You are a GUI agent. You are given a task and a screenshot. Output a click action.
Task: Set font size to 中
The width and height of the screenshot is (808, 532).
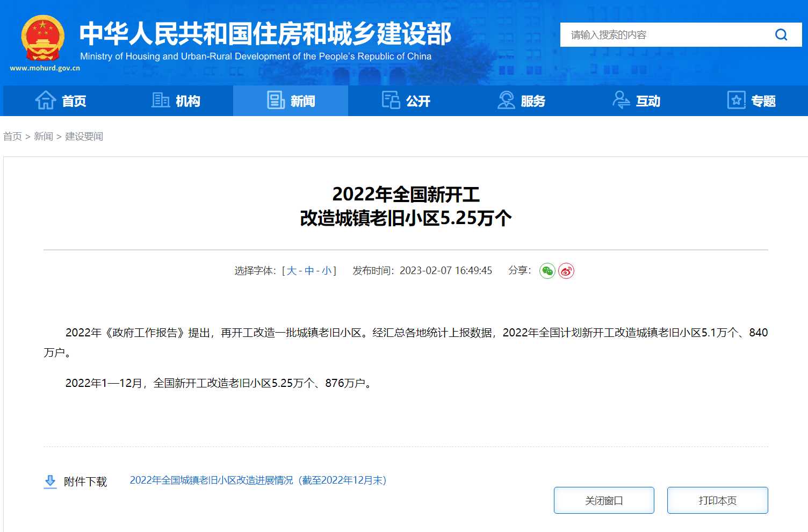[x=309, y=271]
